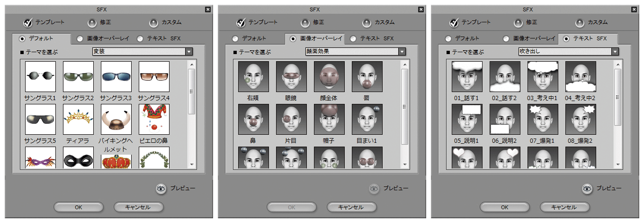
Task: Select デフォルト radio in left SFX window
Action: point(22,39)
